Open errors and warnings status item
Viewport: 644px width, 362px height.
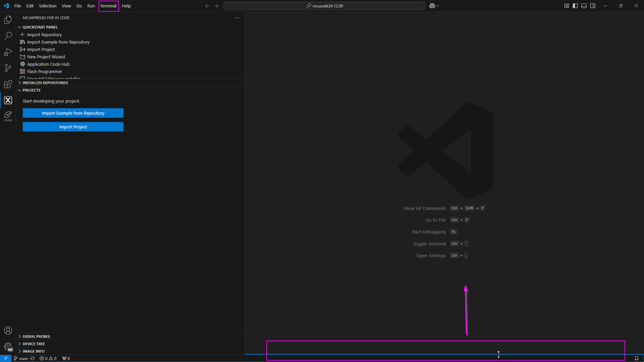pyautogui.click(x=48, y=358)
